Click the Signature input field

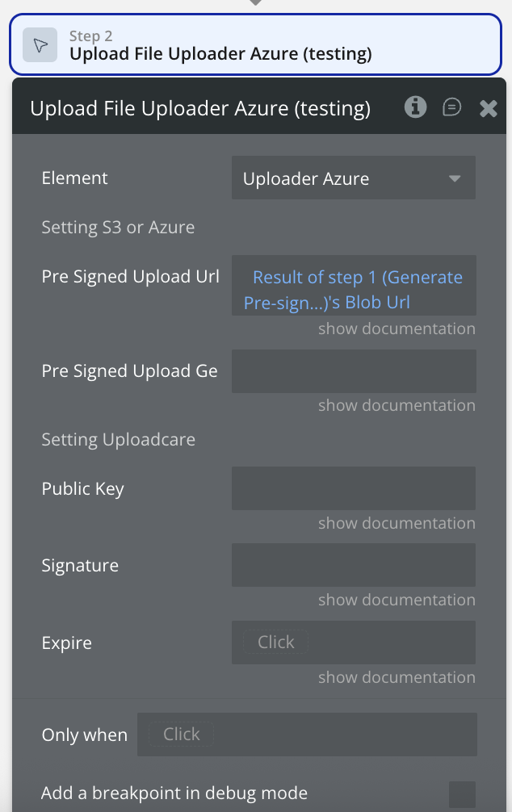click(353, 565)
